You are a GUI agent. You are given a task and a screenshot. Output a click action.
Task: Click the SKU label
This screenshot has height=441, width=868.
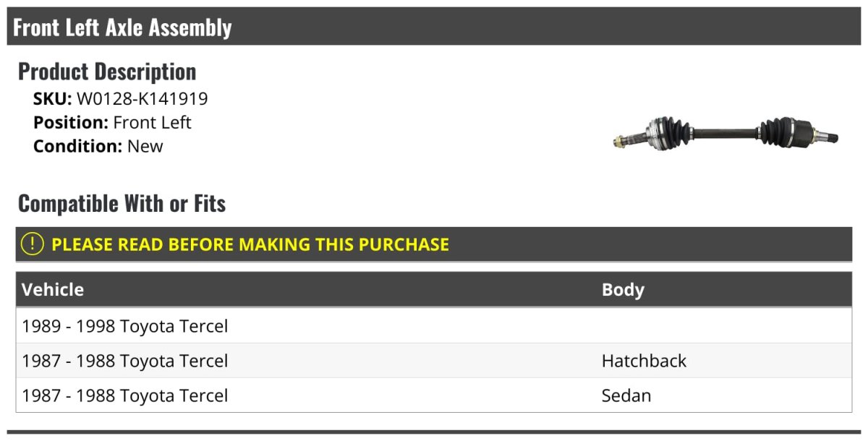tap(52, 99)
